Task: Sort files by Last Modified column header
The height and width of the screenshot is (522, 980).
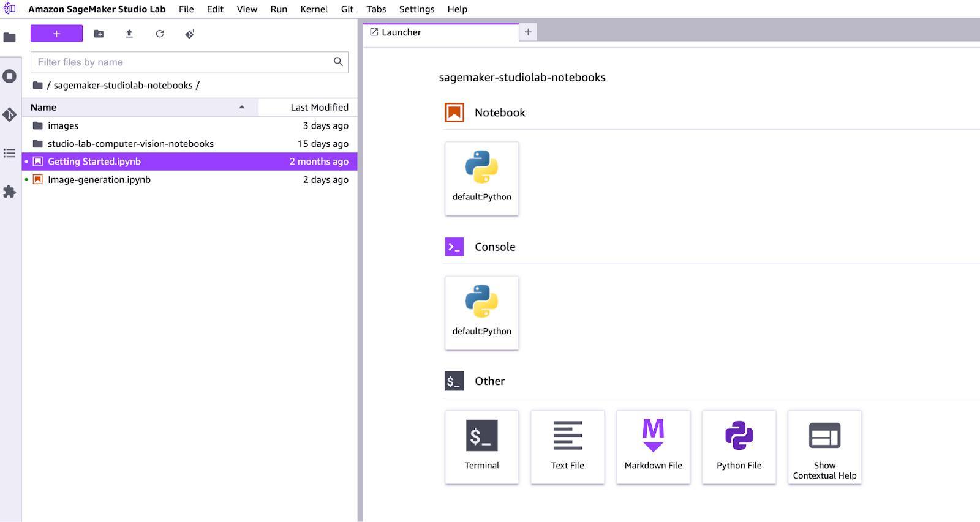Action: coord(308,107)
